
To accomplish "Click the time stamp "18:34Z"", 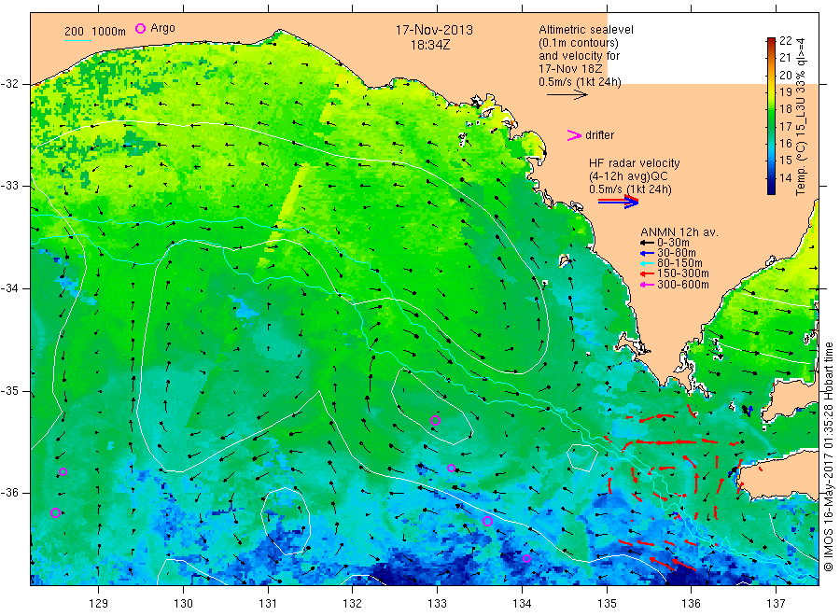I will (430, 45).
